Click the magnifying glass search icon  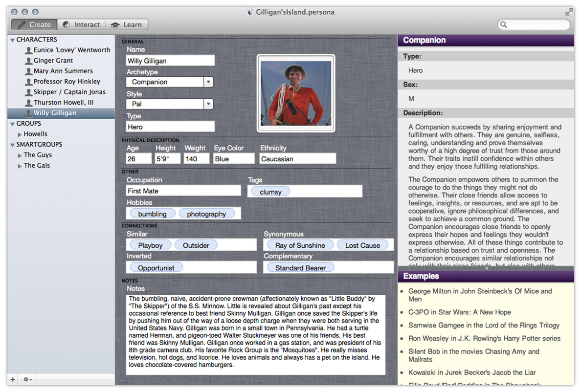[x=504, y=25]
